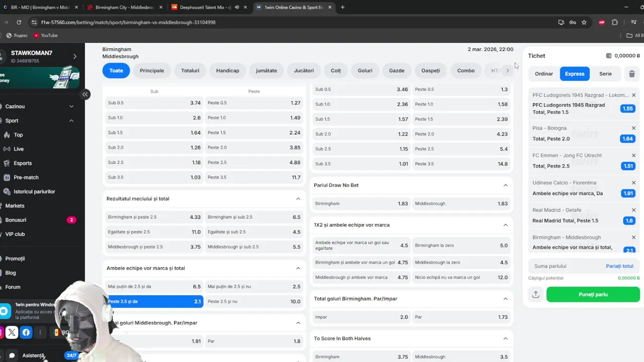Switch to the Jucători markets tab
The width and height of the screenshot is (644, 362).
coord(304,70)
